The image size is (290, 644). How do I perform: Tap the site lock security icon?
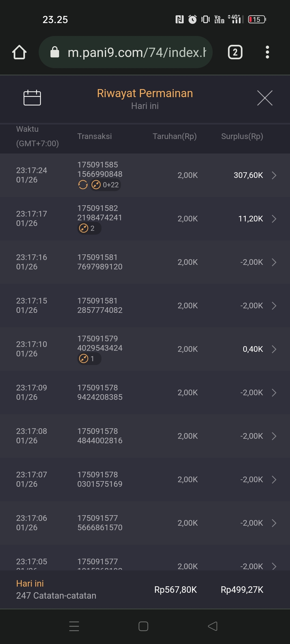[x=55, y=52]
